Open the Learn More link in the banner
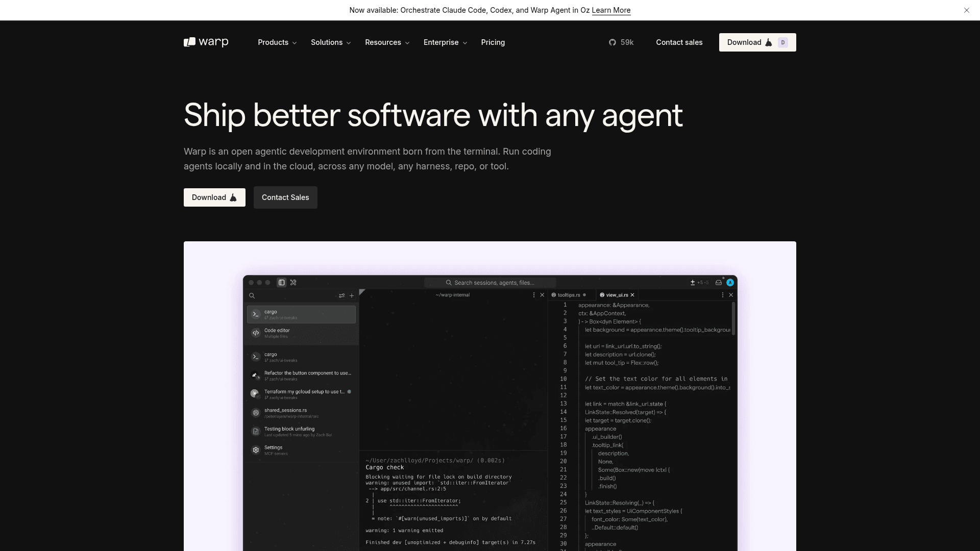Screen dimensions: 980x551 [611, 10]
